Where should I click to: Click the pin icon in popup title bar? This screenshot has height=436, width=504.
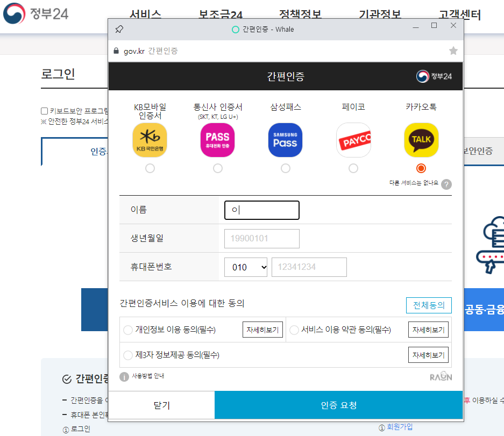pos(119,29)
